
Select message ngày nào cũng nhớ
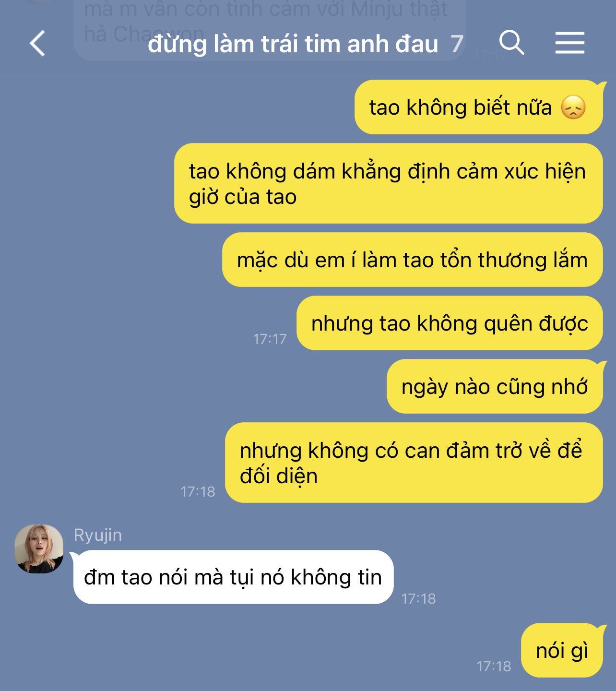pos(495,386)
